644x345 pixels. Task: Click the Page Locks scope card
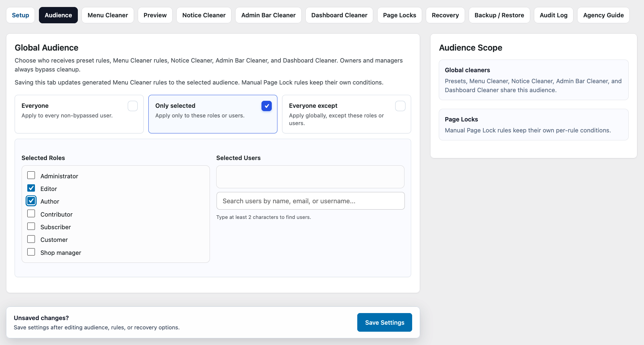click(x=534, y=124)
